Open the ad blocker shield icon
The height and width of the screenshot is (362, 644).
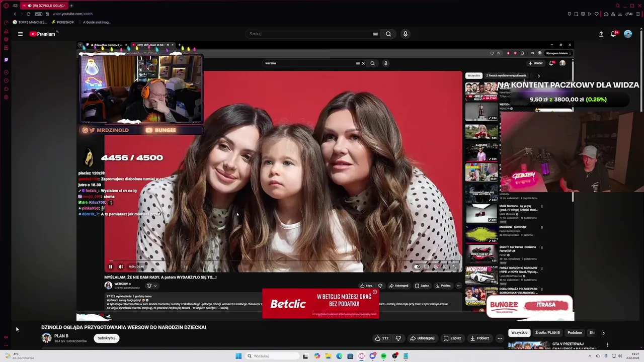click(x=583, y=14)
